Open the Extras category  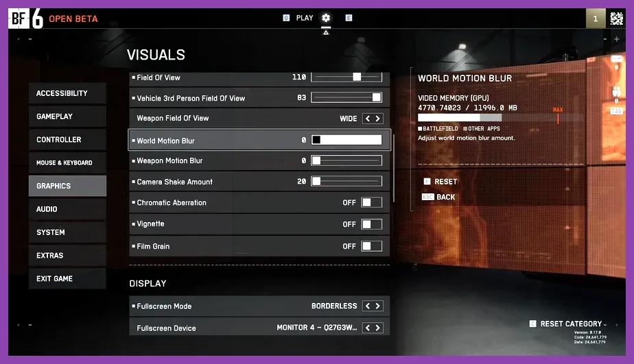pos(67,255)
